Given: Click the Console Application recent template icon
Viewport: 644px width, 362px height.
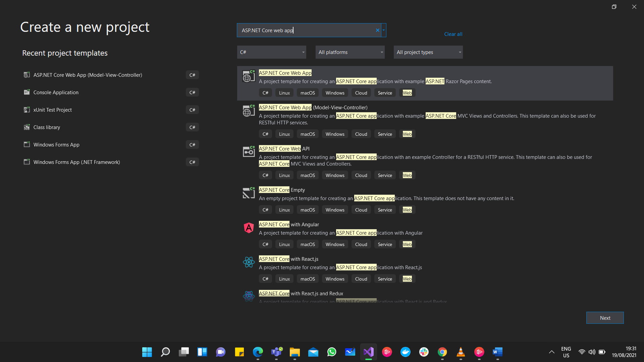Looking at the screenshot, I should click(x=27, y=92).
